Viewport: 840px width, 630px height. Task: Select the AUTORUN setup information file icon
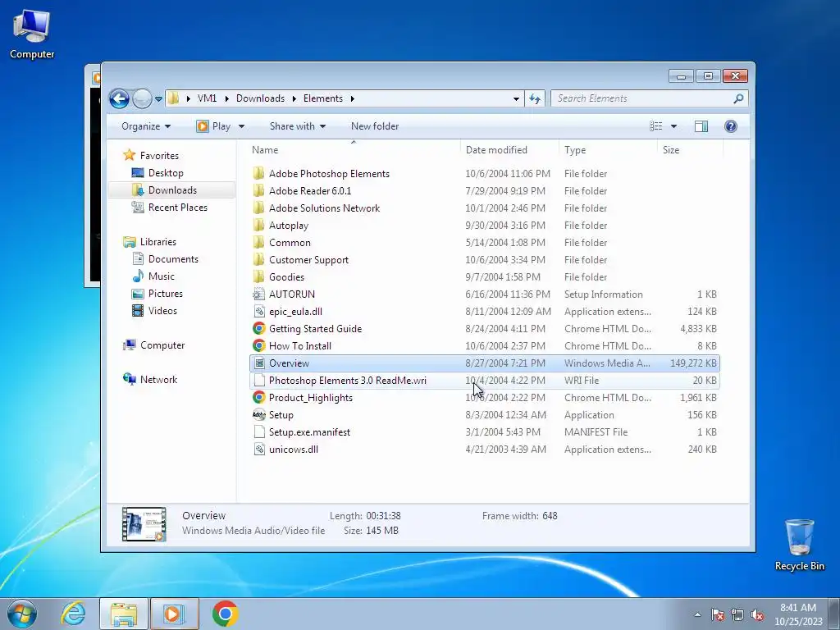pyautogui.click(x=258, y=294)
